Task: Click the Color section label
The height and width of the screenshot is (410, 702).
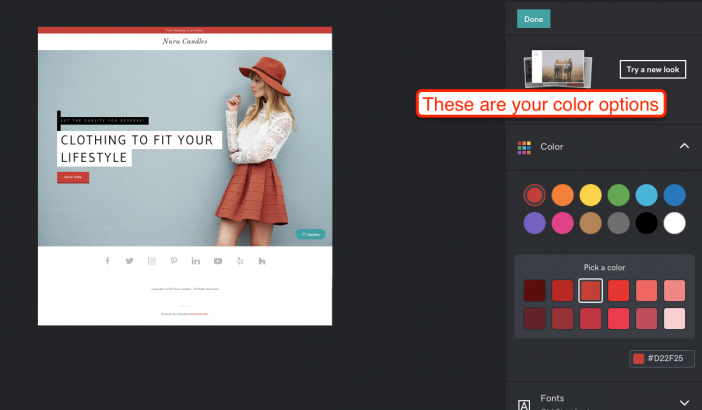Action: click(x=552, y=147)
